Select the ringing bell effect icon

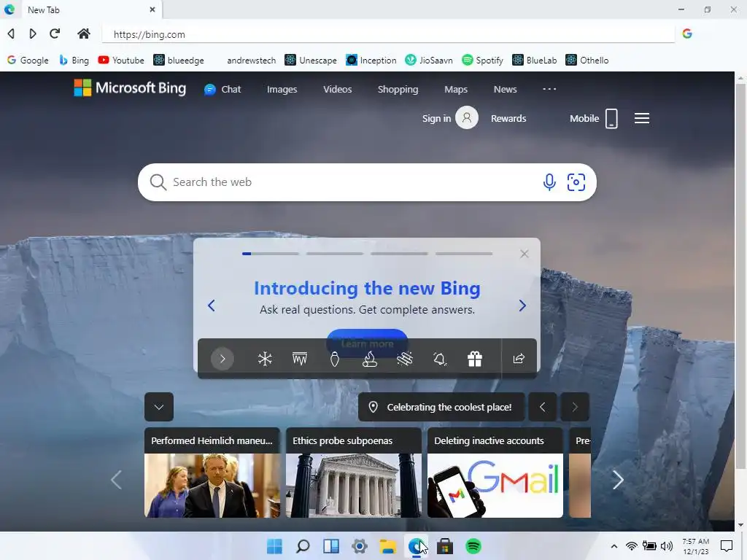(x=440, y=359)
